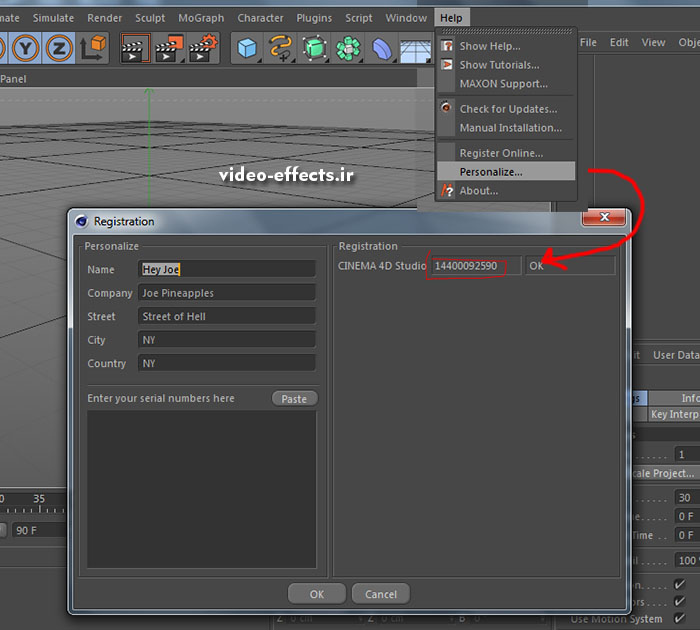Click the Company input field
This screenshot has height=630, width=700.
pos(227,293)
